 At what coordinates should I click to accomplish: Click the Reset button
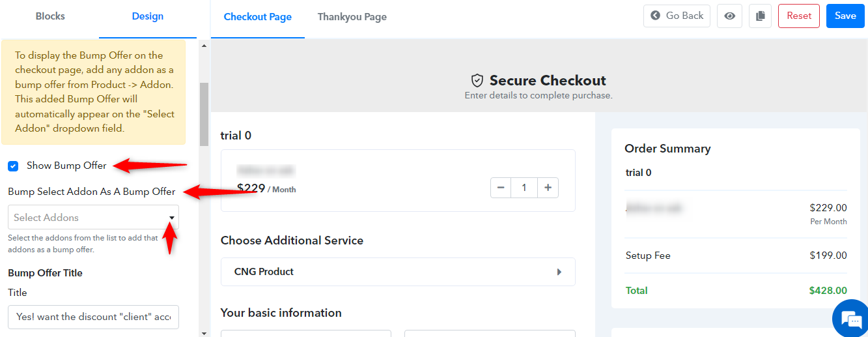click(799, 16)
